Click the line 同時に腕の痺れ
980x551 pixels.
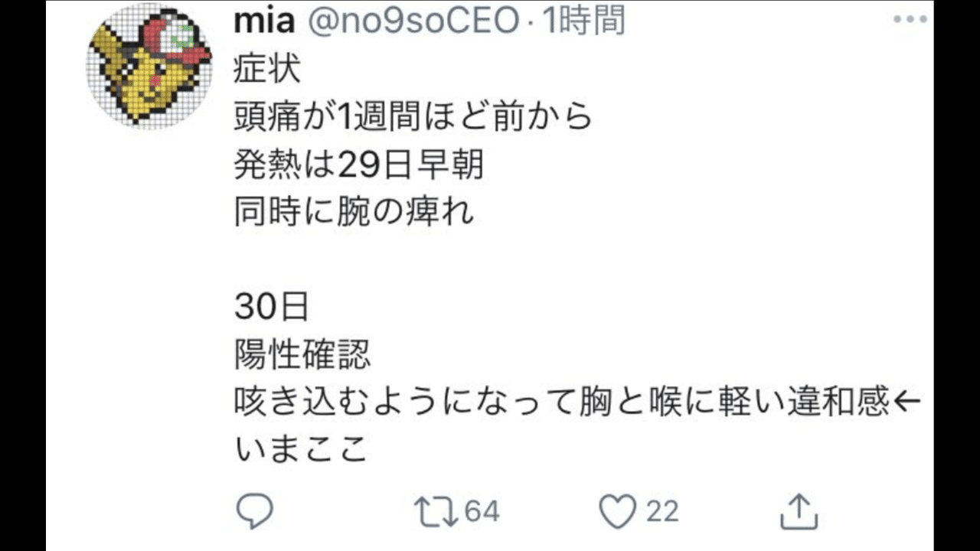pos(354,212)
